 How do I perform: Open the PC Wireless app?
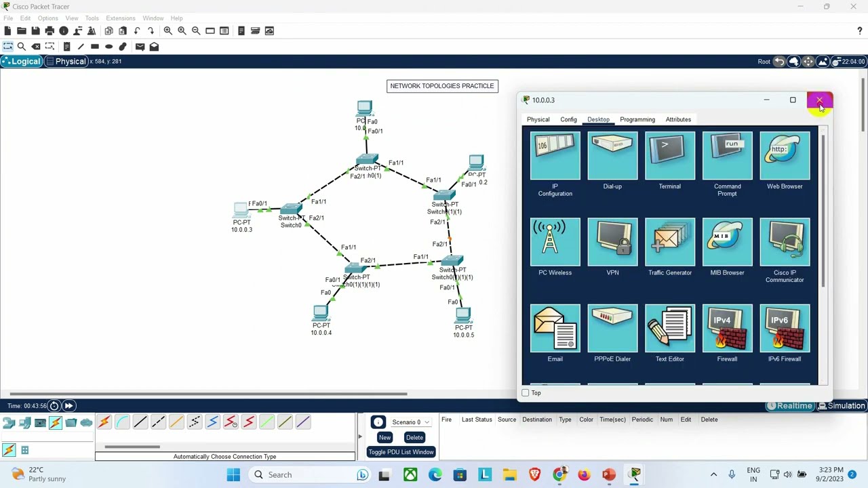tap(555, 243)
